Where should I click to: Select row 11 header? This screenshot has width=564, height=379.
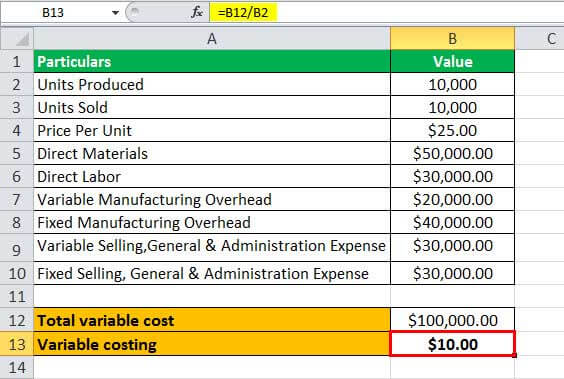click(17, 297)
